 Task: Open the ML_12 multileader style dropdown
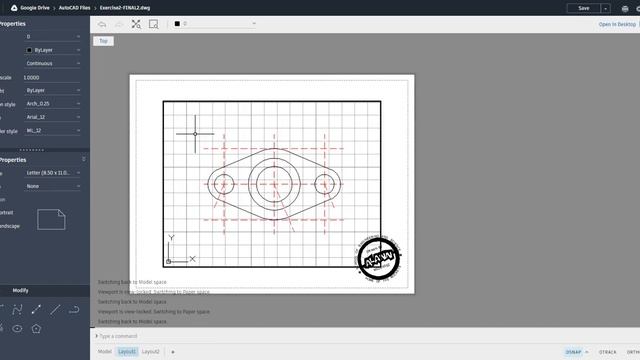click(53, 131)
